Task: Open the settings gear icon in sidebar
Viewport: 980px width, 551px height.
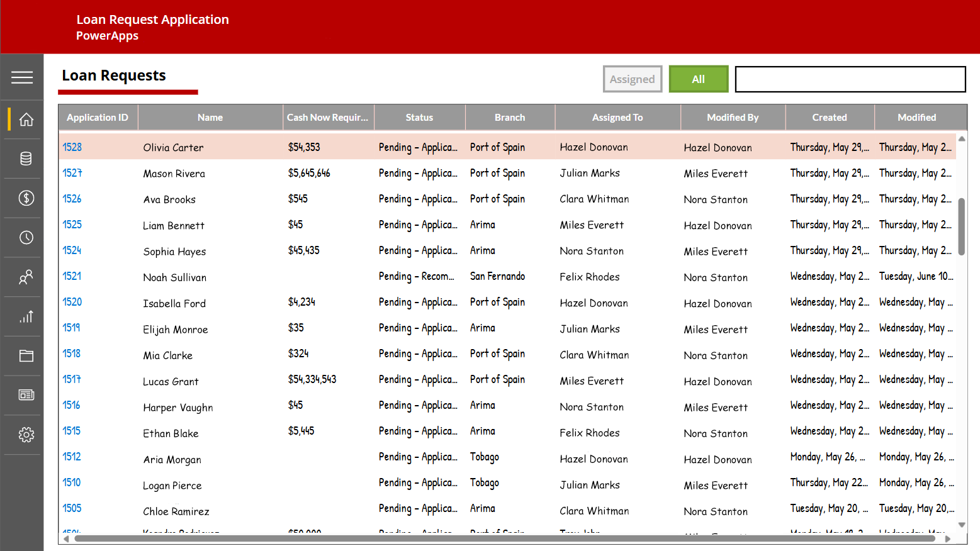Action: 26,435
